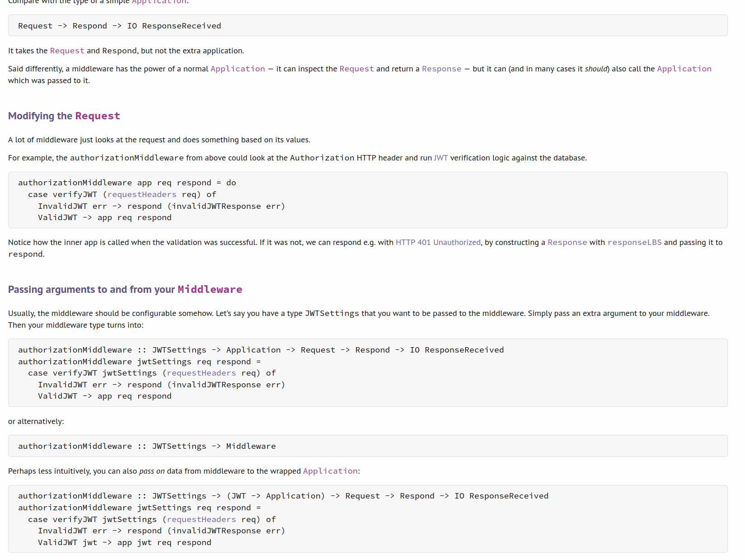The image size is (745, 560).
Task: Click the Application link after 'normal'
Action: [x=238, y=69]
